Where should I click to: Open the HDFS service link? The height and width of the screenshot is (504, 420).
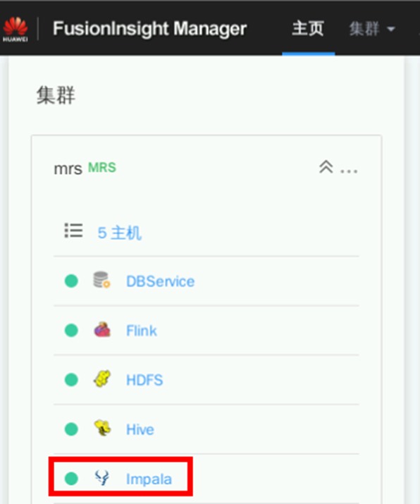pos(144,380)
